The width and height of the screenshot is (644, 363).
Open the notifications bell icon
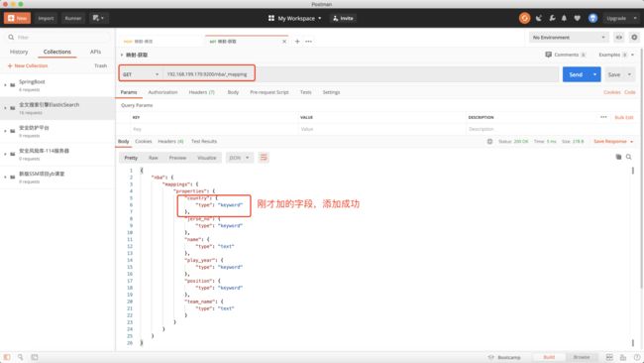click(564, 18)
